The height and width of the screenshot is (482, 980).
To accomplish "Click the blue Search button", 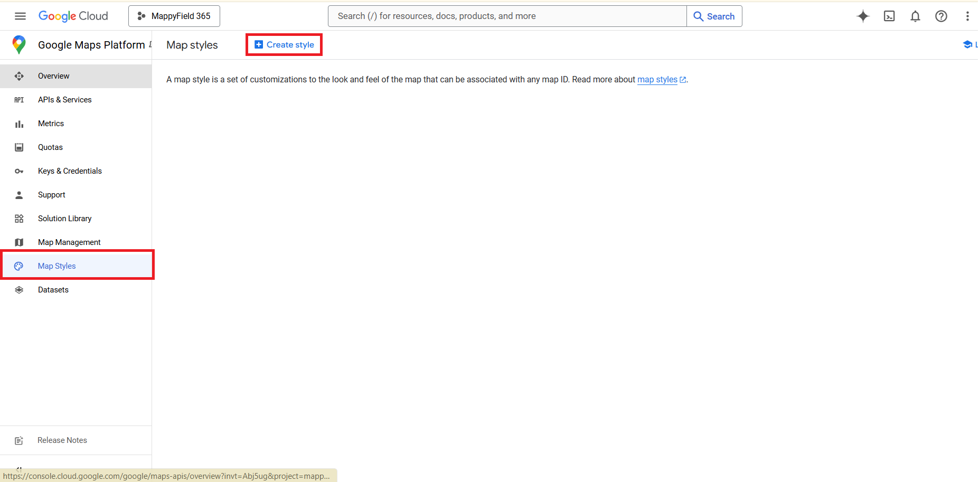I will click(x=714, y=16).
